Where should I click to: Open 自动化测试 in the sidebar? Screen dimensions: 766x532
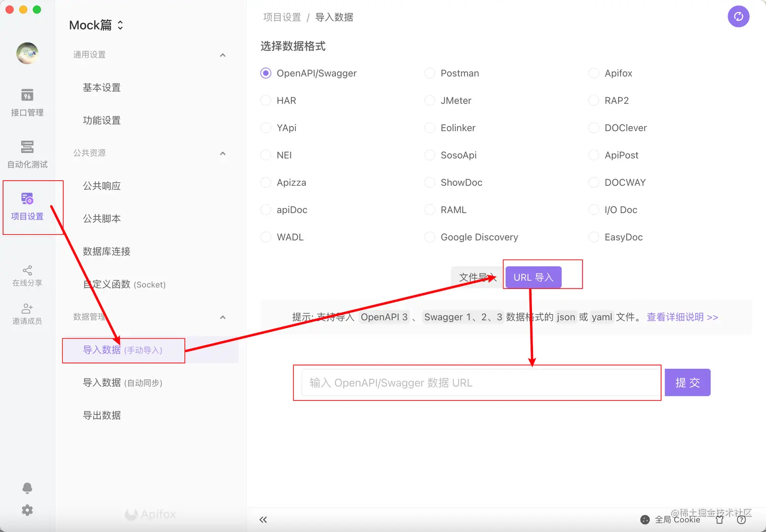27,154
